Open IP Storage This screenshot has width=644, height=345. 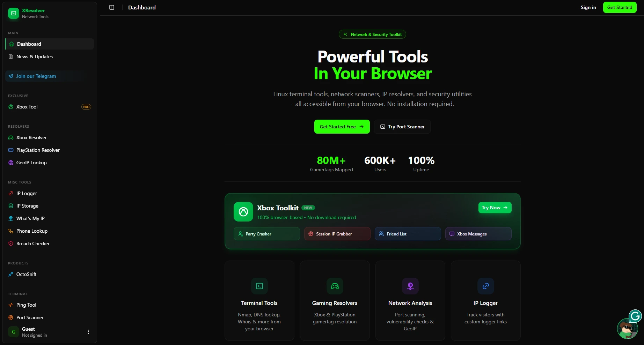click(x=50, y=206)
